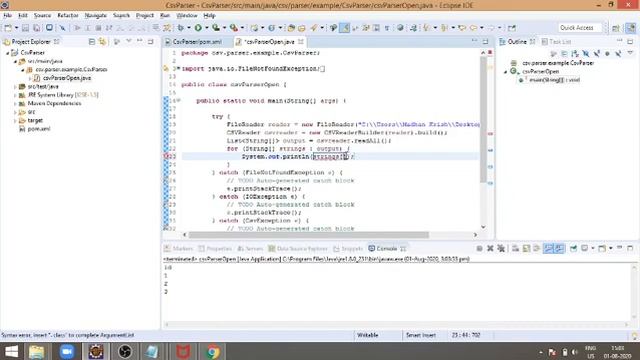Click the highlighted Toggle Mark Occurrences toolbar icon
This screenshot has width=640, height=360.
pyautogui.click(x=344, y=28)
